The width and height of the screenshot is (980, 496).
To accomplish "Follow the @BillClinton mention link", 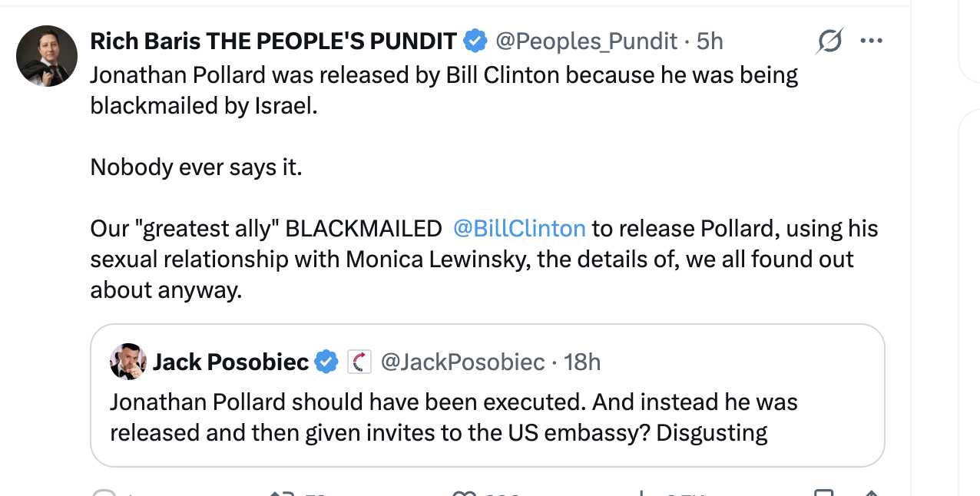I will pyautogui.click(x=519, y=228).
